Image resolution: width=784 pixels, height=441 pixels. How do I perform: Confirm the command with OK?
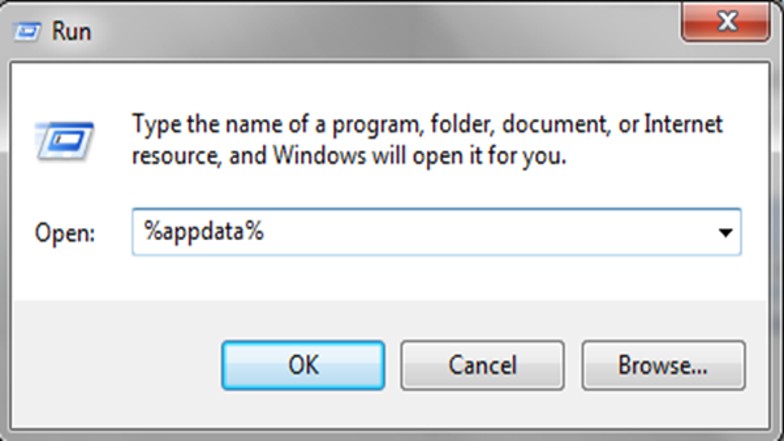click(x=303, y=365)
